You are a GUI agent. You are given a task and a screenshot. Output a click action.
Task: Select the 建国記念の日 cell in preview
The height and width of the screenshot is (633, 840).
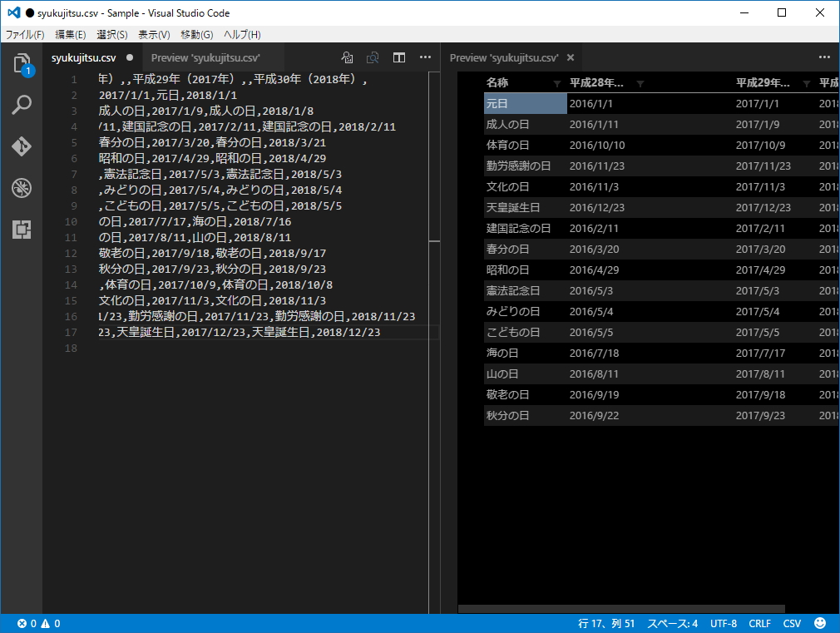click(x=525, y=229)
